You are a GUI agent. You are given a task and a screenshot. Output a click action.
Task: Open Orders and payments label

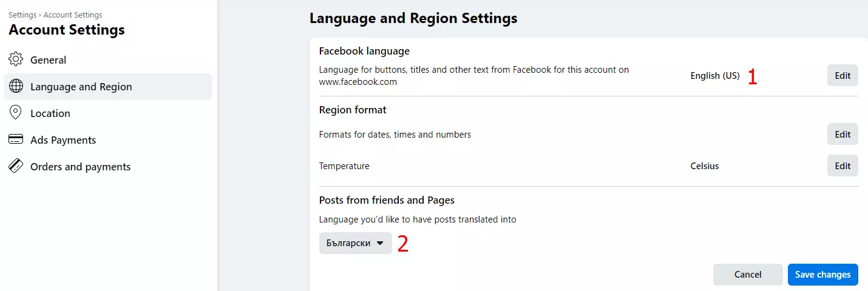click(x=81, y=167)
